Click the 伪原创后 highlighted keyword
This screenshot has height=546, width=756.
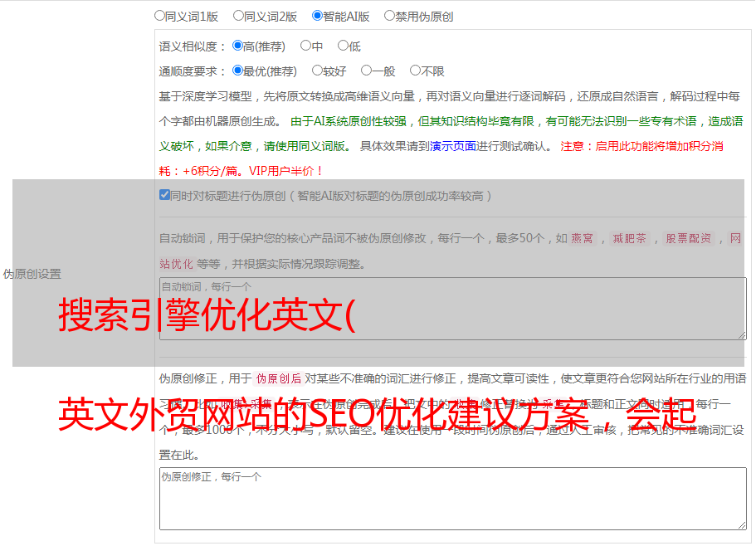tap(279, 378)
